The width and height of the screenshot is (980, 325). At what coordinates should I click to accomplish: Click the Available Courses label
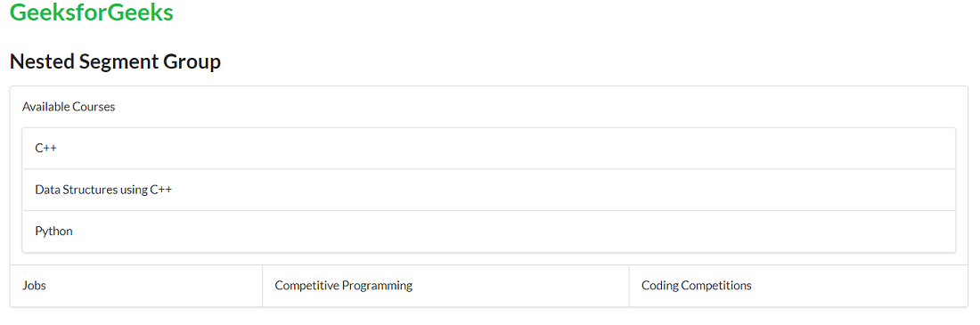[69, 107]
